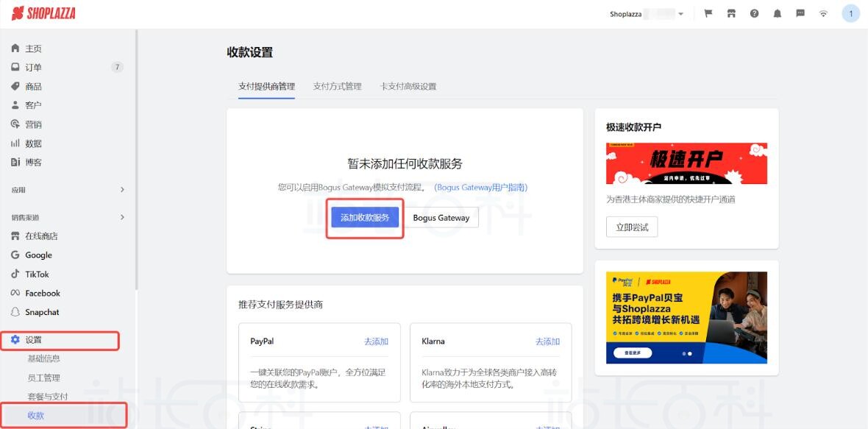
Task: Open Bogus Gateway用户指南 link
Action: [480, 187]
